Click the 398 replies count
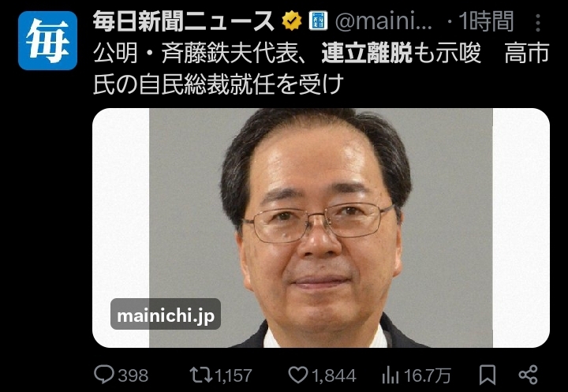Screen dimensions: 568x392 point(133,375)
